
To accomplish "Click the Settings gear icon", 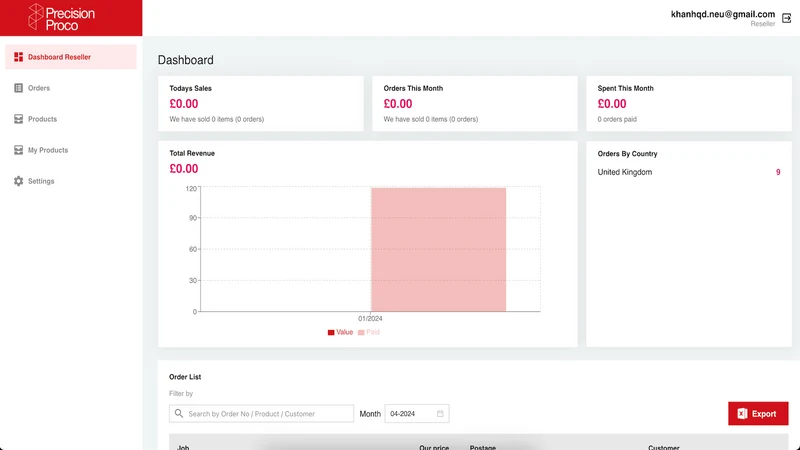I will [x=18, y=181].
